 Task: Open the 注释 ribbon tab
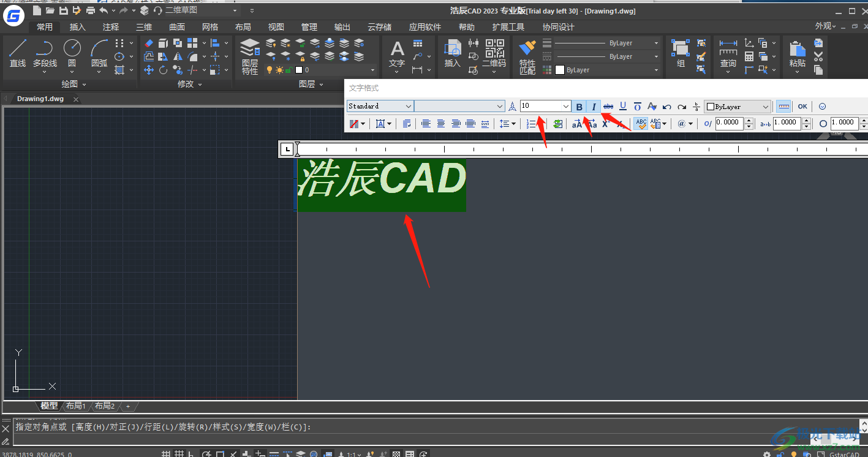tap(111, 27)
